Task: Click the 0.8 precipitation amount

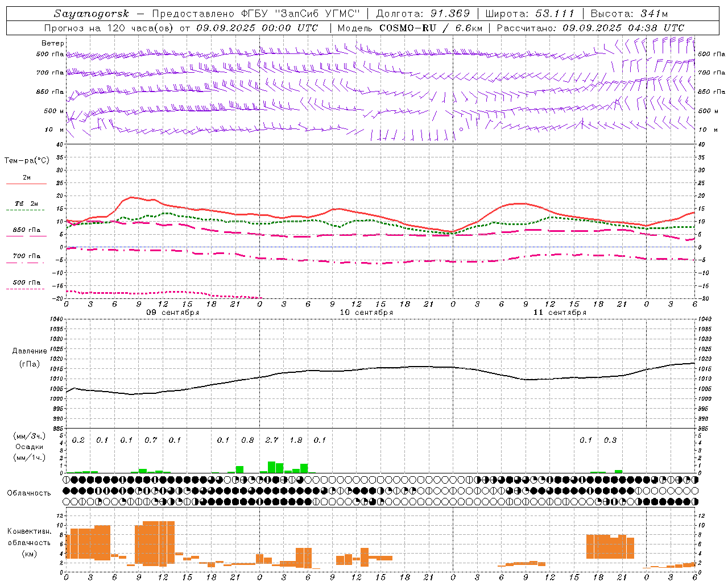Action: (x=247, y=440)
